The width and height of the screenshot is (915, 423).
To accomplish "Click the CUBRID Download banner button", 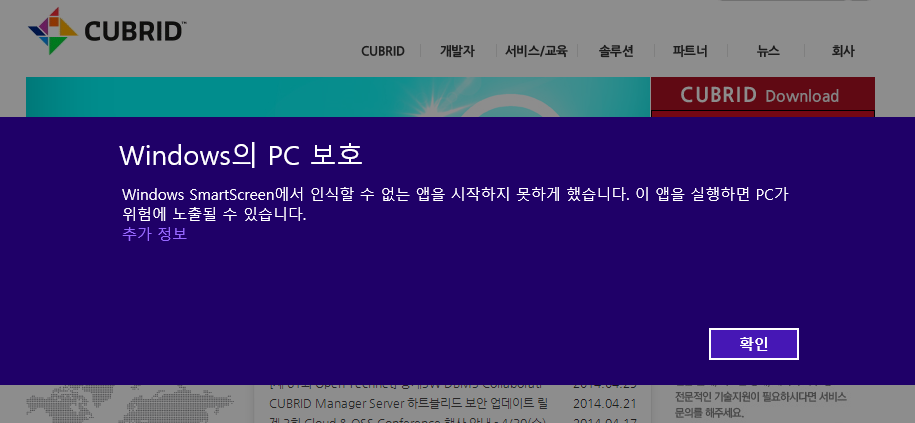I will pos(762,94).
